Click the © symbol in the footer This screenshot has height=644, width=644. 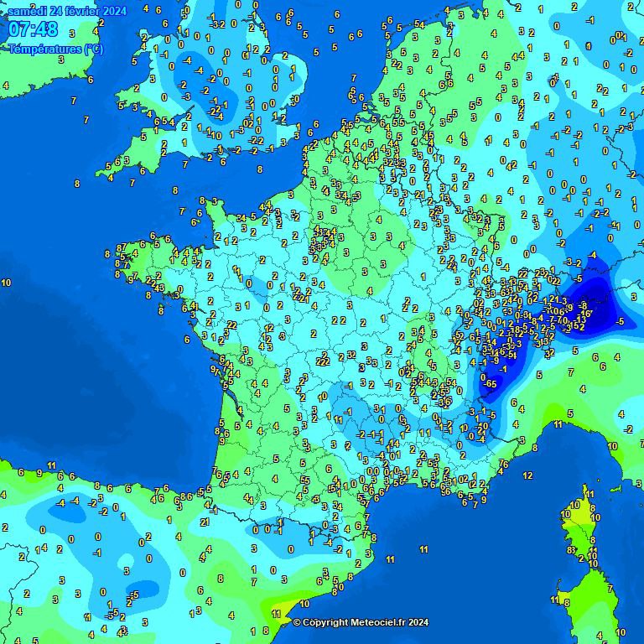296,622
